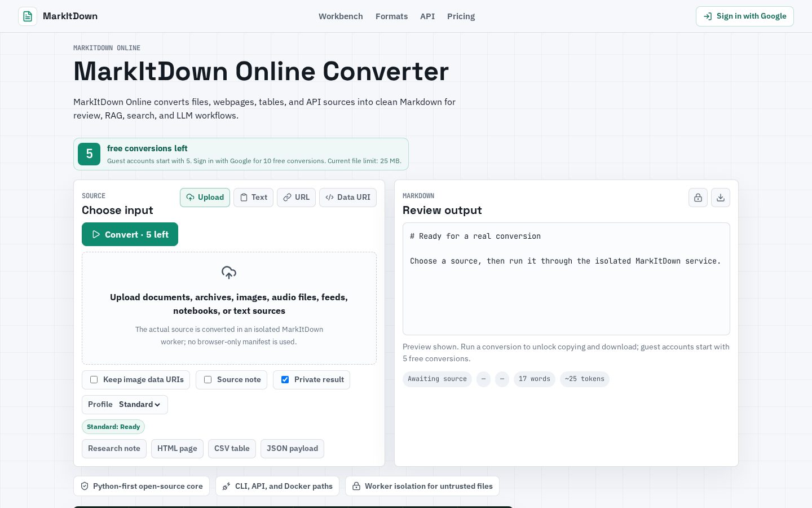Click the MarkItDown document logo icon
This screenshot has width=812, height=508.
tap(28, 16)
